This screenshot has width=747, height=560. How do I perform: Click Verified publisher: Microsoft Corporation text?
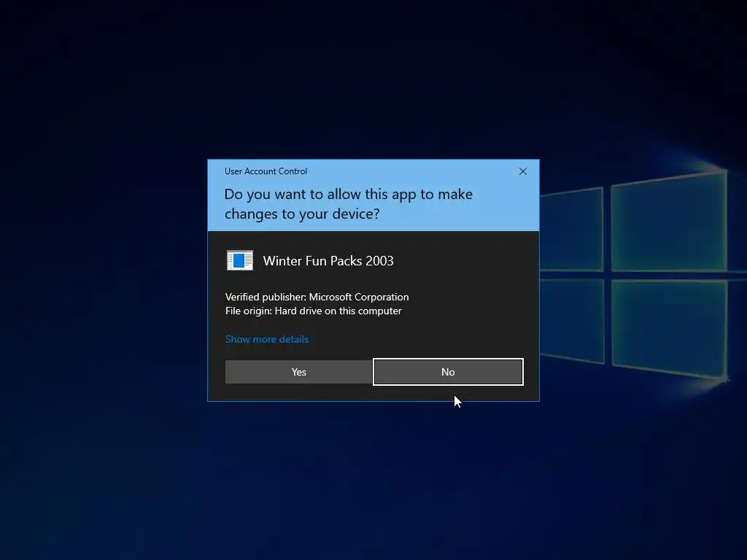(x=317, y=297)
